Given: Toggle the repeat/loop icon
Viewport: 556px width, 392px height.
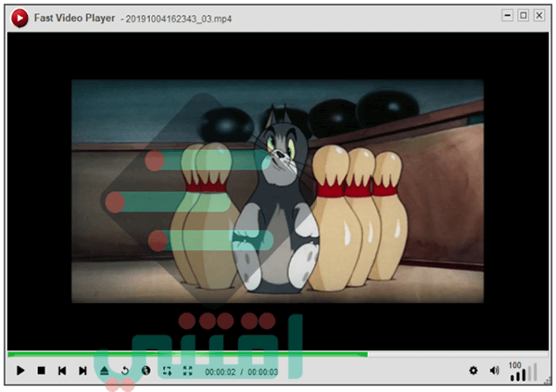Looking at the screenshot, I should point(125,371).
